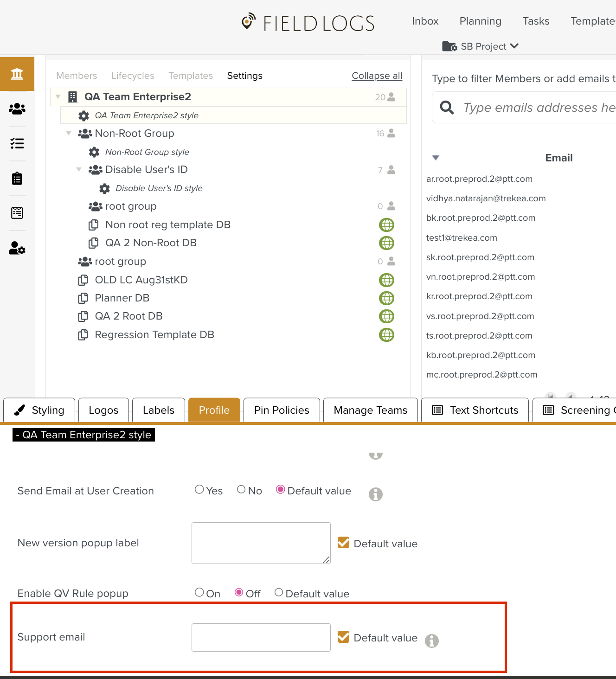This screenshot has height=679, width=616.
Task: Select Yes for Send Email at User Creation
Action: tap(199, 489)
